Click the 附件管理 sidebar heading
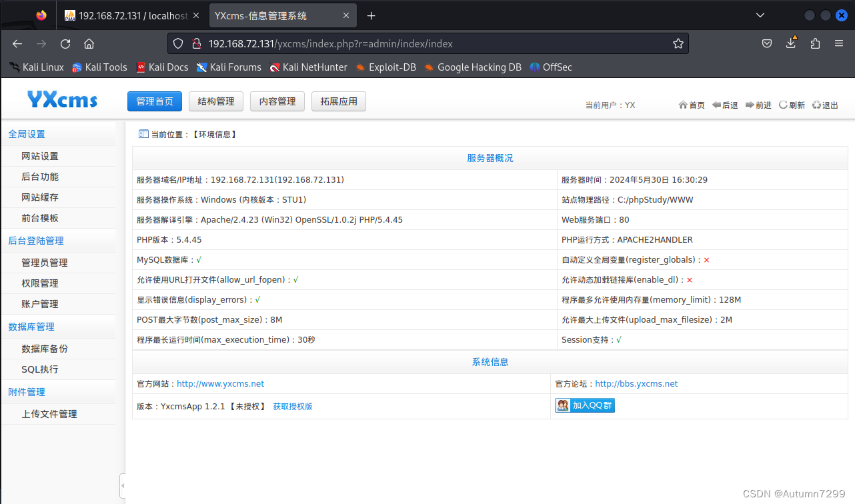Image resolution: width=855 pixels, height=504 pixels. pyautogui.click(x=27, y=392)
